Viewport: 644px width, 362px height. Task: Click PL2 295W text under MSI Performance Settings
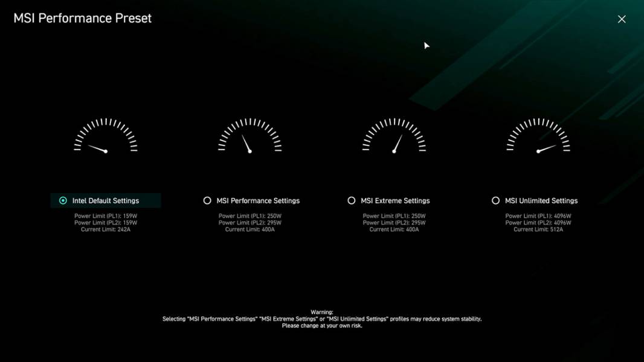(x=250, y=223)
